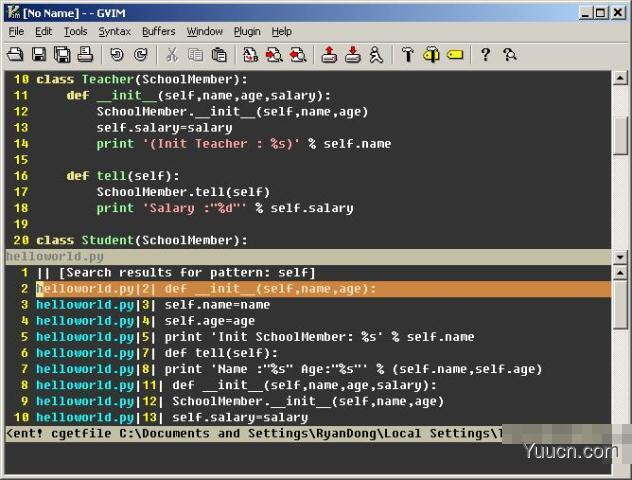The width and height of the screenshot is (632, 480).
Task: Click the GVIM title bar icon
Action: coord(14,13)
